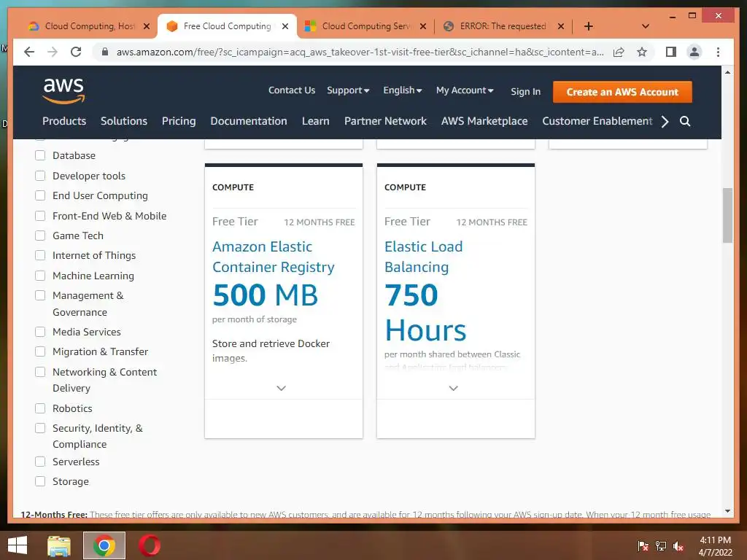Switch to the ERROR: The requested tab

tap(503, 26)
